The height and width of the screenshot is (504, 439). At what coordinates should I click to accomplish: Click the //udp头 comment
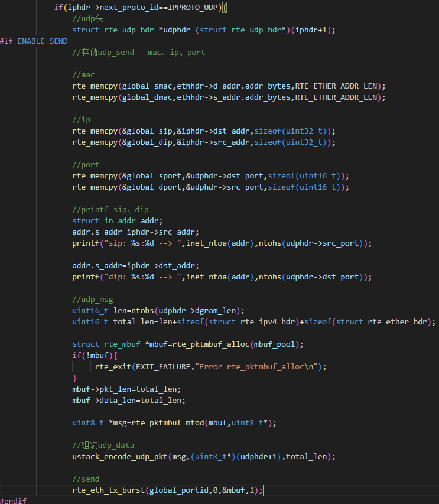(x=87, y=19)
